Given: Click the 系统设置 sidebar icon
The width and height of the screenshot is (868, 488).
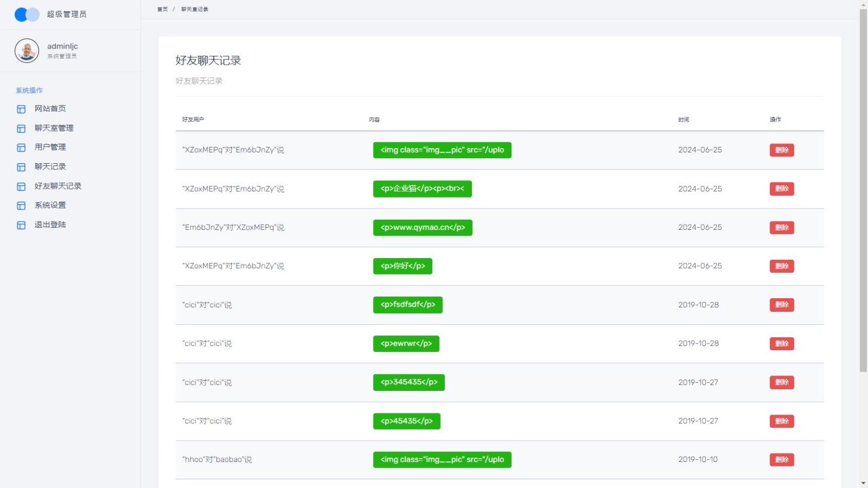Looking at the screenshot, I should (21, 206).
